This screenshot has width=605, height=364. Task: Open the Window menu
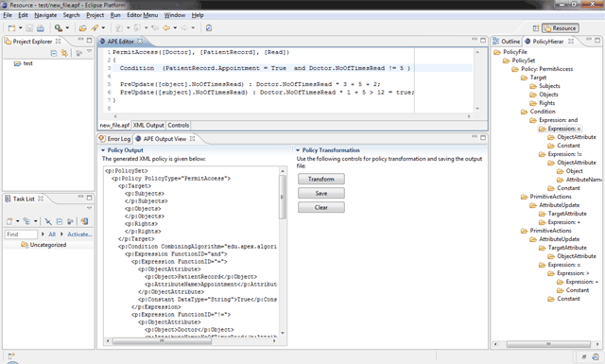click(x=175, y=15)
